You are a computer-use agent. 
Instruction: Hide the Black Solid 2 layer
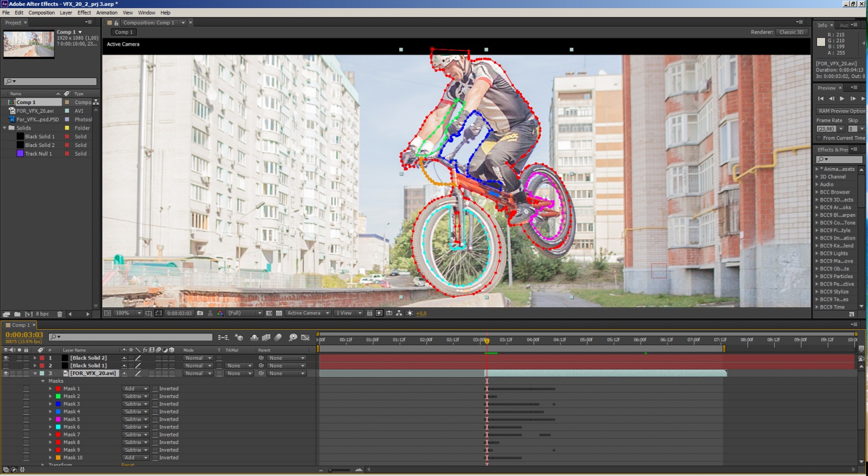(x=6, y=358)
